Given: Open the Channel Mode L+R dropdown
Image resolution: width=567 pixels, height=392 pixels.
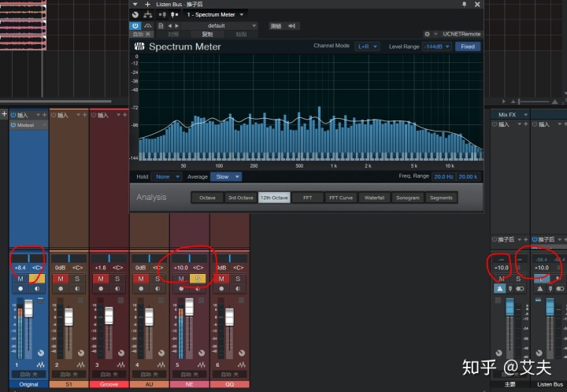Looking at the screenshot, I should pos(367,46).
